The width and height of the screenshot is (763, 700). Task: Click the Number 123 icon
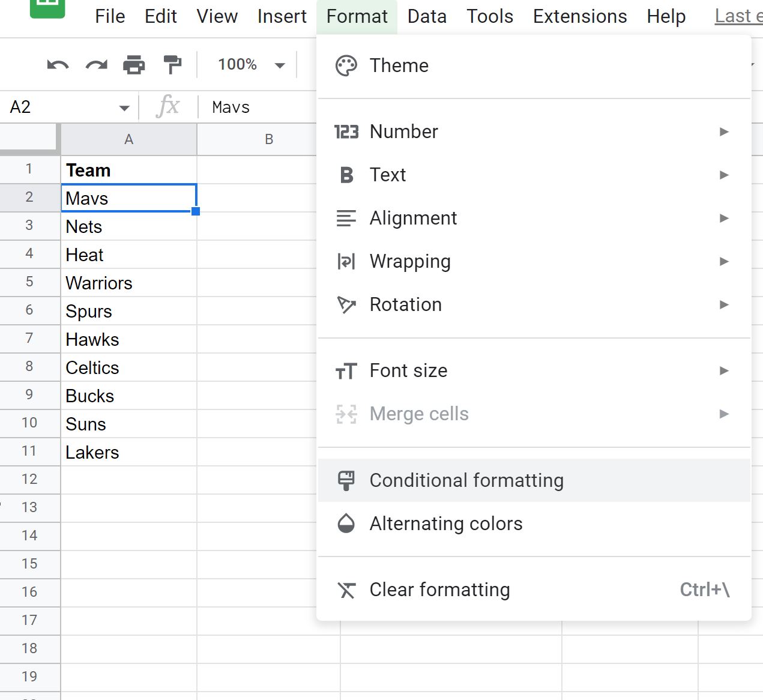(346, 131)
